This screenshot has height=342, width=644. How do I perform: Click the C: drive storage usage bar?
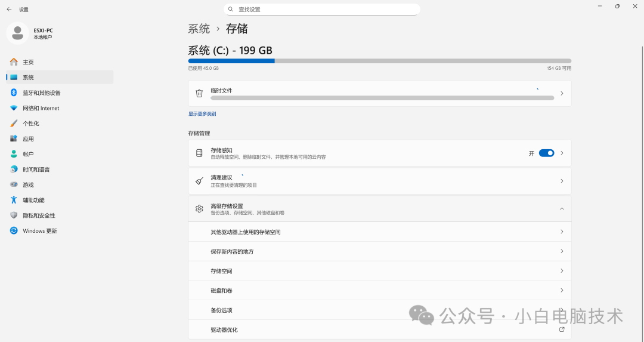coord(379,61)
